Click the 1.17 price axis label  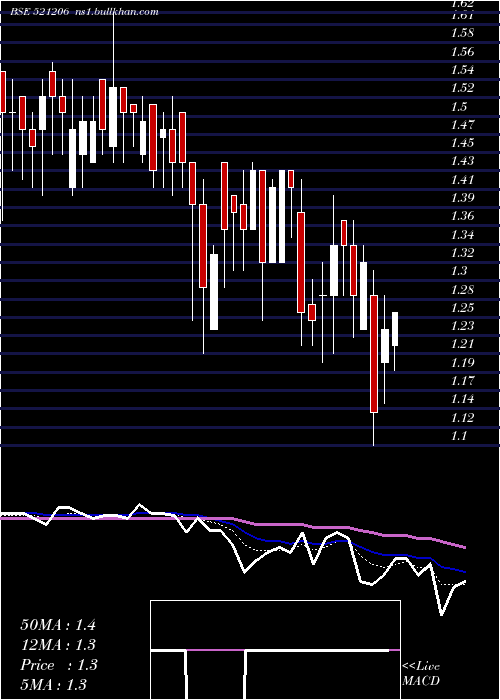pos(462,381)
